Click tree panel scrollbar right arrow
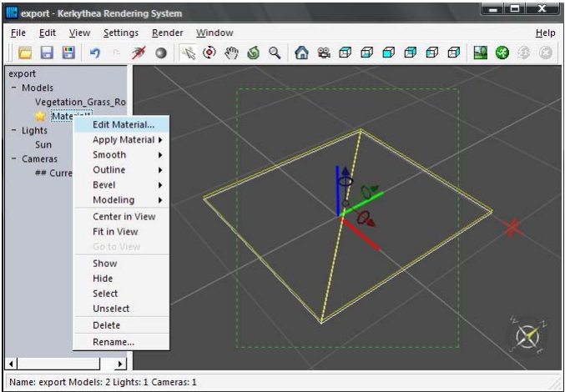The image size is (565, 392). coord(121,364)
